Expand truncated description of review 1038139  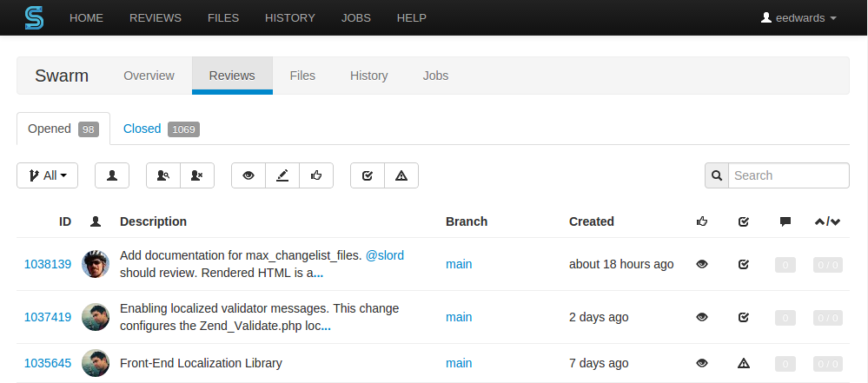(x=318, y=274)
